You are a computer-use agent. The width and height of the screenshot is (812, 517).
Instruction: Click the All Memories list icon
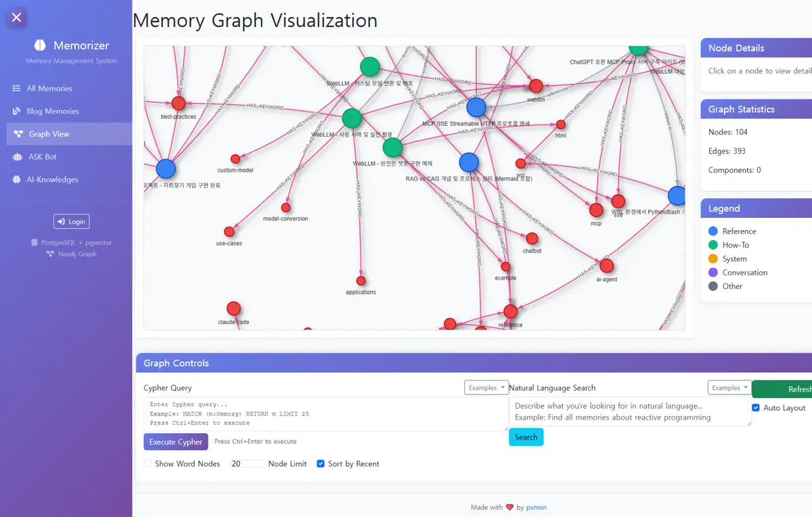(x=16, y=89)
